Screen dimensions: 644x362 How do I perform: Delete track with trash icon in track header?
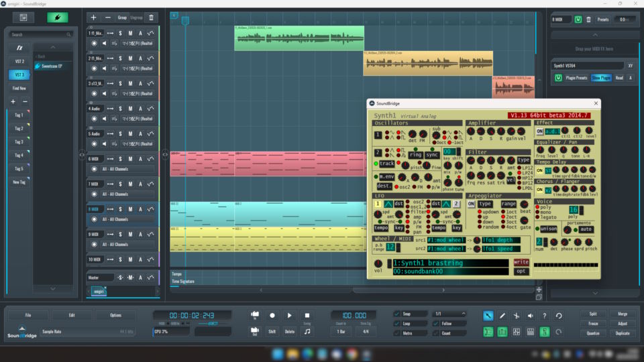click(x=151, y=17)
